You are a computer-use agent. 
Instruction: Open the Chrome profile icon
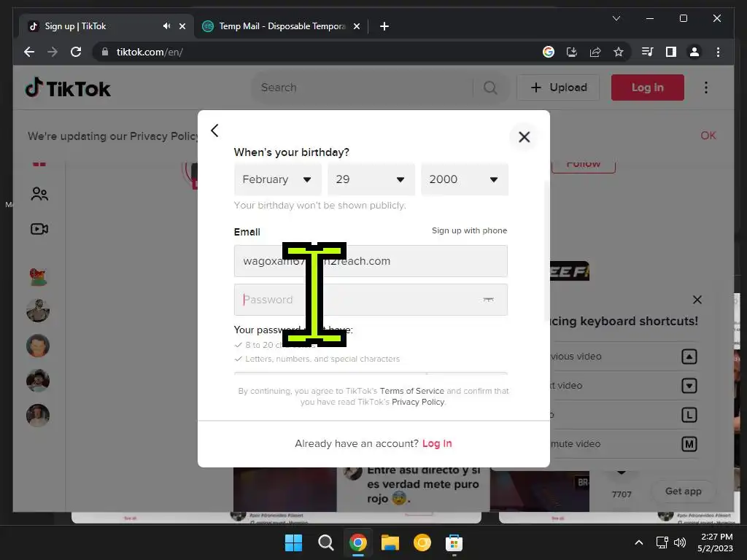(694, 52)
